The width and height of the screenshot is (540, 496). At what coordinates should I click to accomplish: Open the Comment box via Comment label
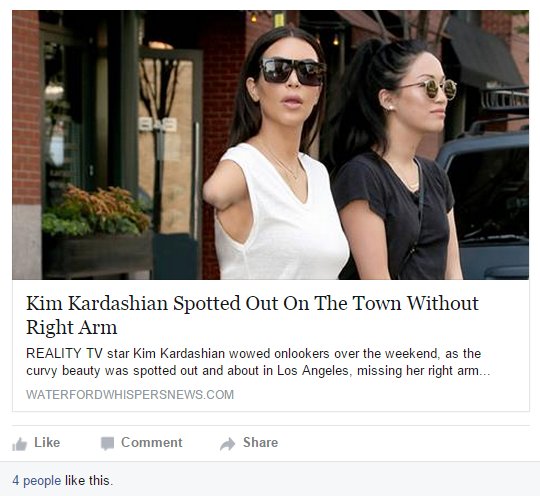[152, 443]
